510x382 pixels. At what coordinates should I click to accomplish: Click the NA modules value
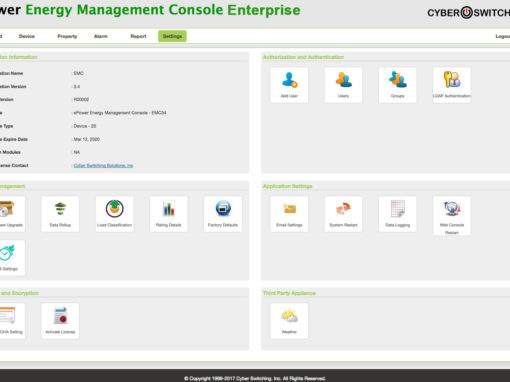(x=77, y=152)
